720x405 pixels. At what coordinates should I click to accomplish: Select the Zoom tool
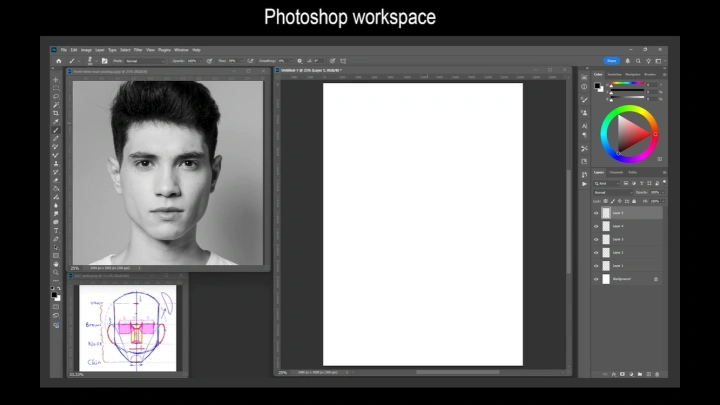56,272
